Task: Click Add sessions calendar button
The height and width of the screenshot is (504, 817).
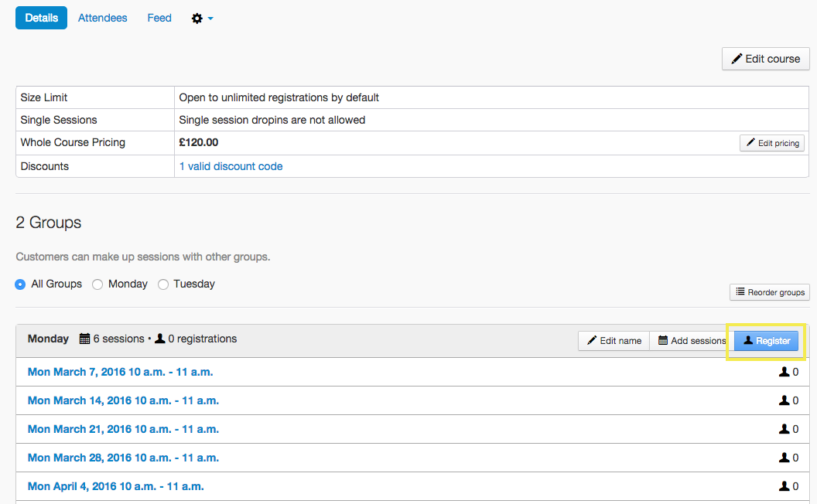Action: click(691, 341)
